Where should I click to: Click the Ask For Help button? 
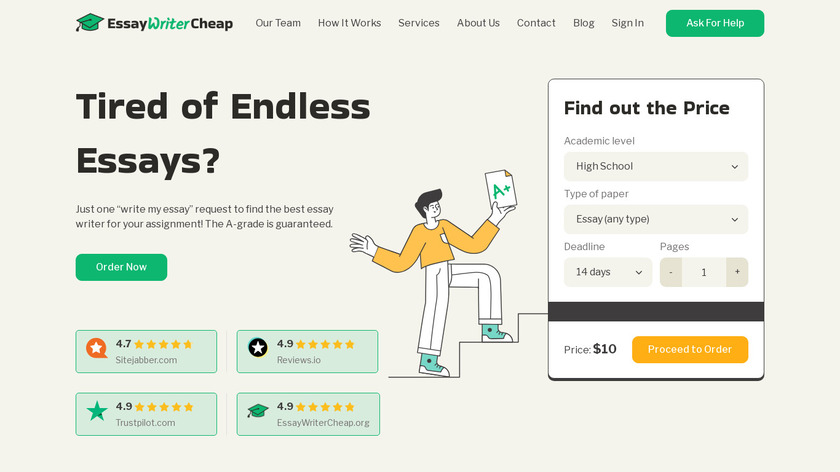point(714,23)
